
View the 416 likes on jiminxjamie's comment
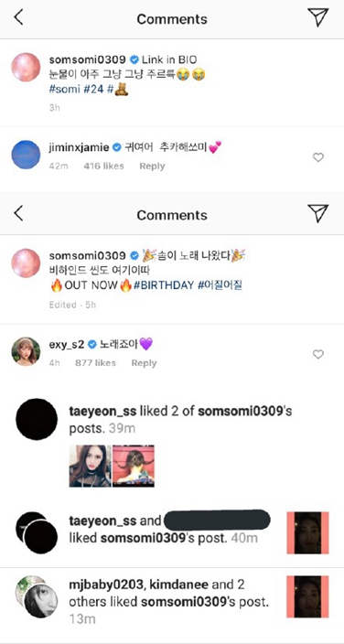103,166
